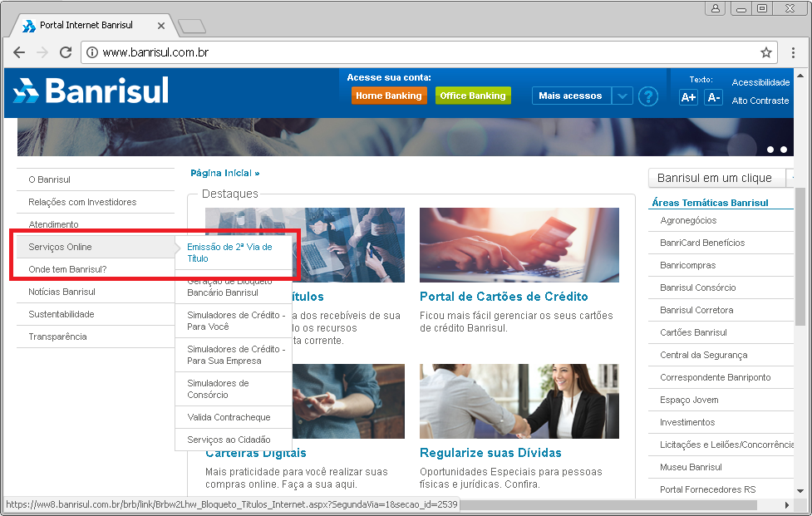Open Banrisul Corretora link
The width and height of the screenshot is (812, 516).
pyautogui.click(x=696, y=310)
